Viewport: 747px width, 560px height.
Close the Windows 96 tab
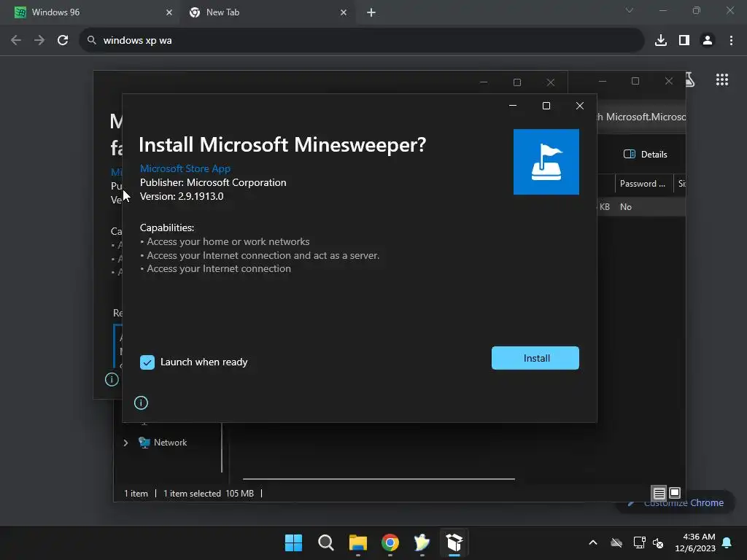[x=169, y=12]
